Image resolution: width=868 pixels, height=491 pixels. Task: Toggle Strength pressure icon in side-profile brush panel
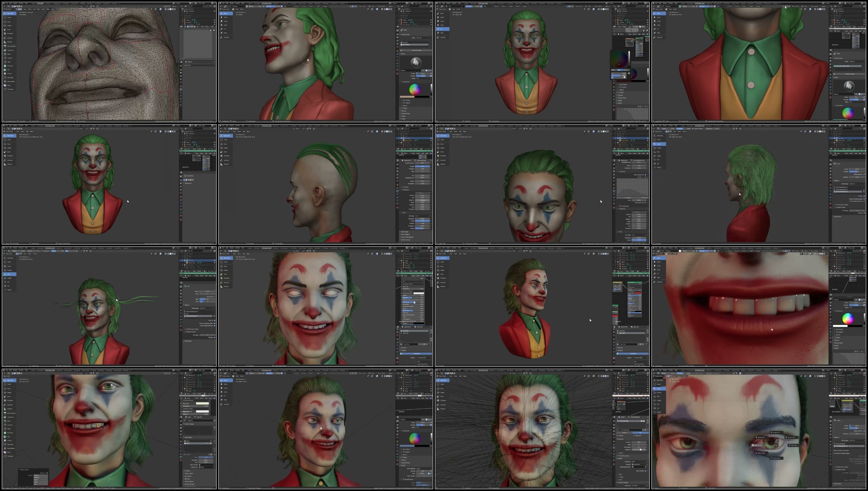point(431,76)
